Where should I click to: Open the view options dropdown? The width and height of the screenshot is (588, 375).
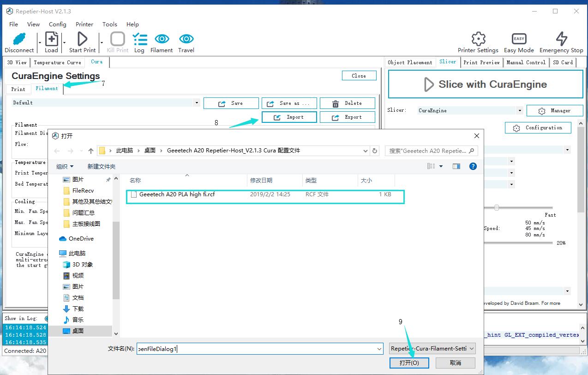(x=441, y=166)
